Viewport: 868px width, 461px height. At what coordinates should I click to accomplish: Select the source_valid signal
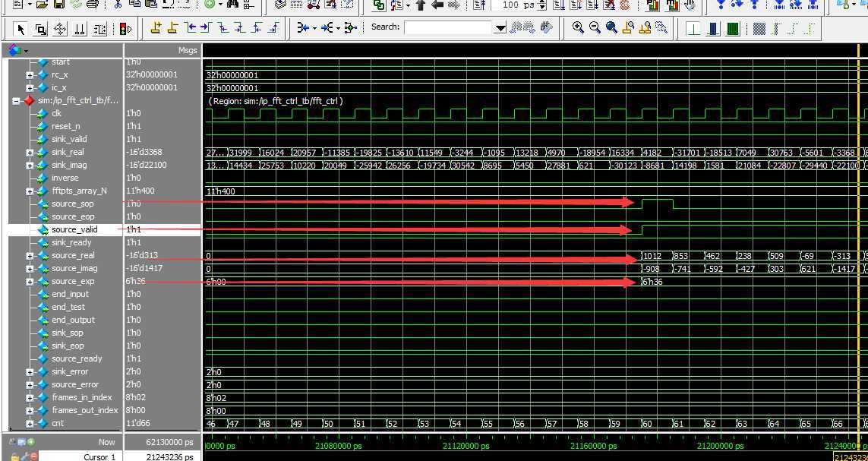pyautogui.click(x=74, y=229)
